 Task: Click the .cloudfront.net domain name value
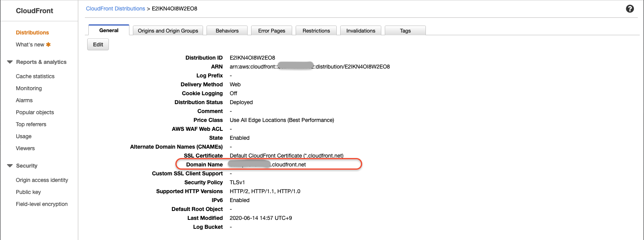268,165
